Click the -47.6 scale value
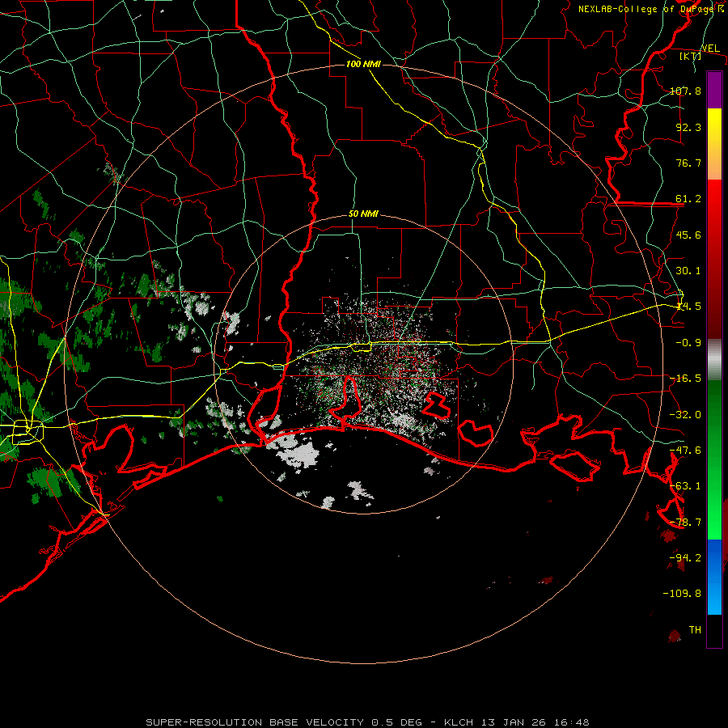This screenshot has width=728, height=728. tap(685, 451)
